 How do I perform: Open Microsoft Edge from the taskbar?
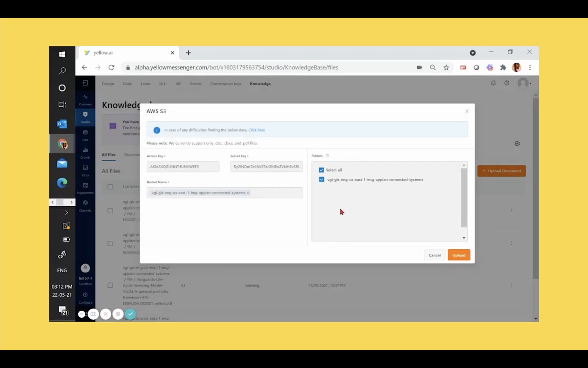point(62,183)
